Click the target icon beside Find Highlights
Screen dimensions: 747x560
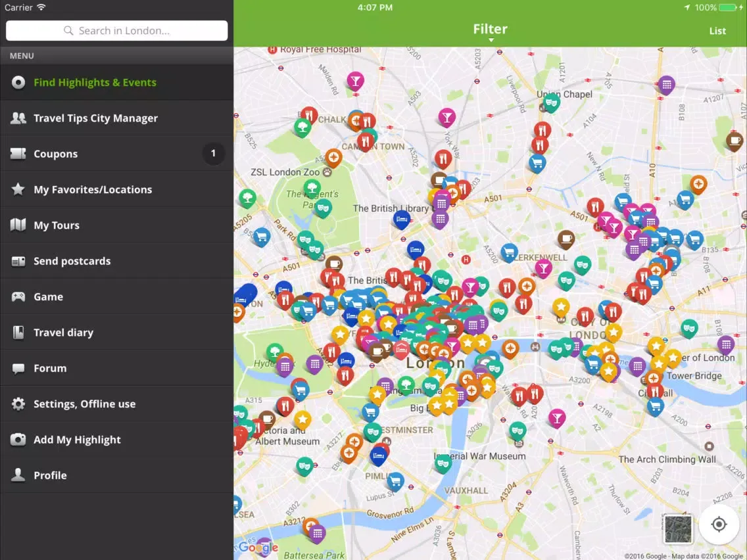click(18, 82)
